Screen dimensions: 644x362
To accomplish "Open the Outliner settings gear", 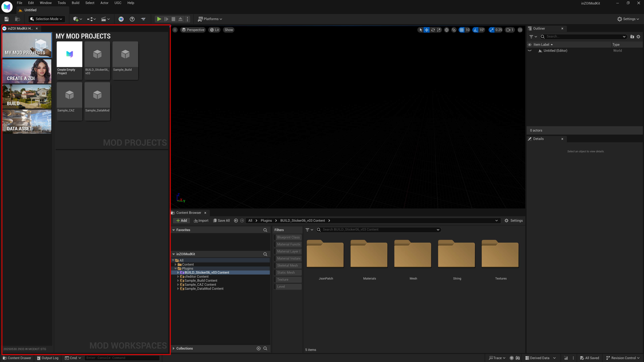I will click(x=638, y=37).
